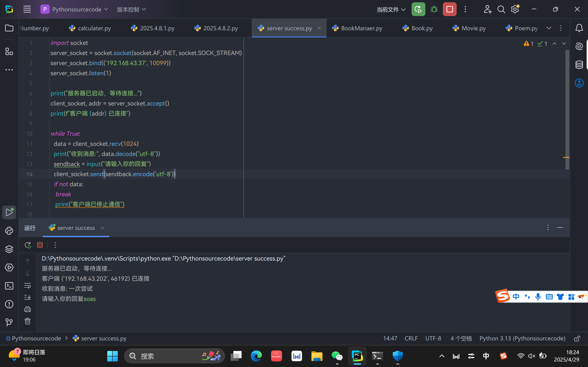The width and height of the screenshot is (588, 367).
Task: Click the Debug bug icon
Action: [434, 9]
